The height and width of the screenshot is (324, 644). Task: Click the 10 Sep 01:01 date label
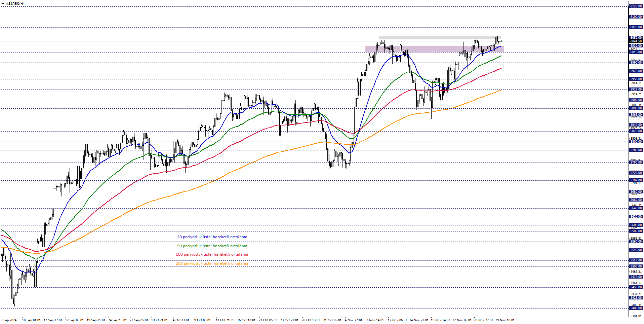point(31,320)
